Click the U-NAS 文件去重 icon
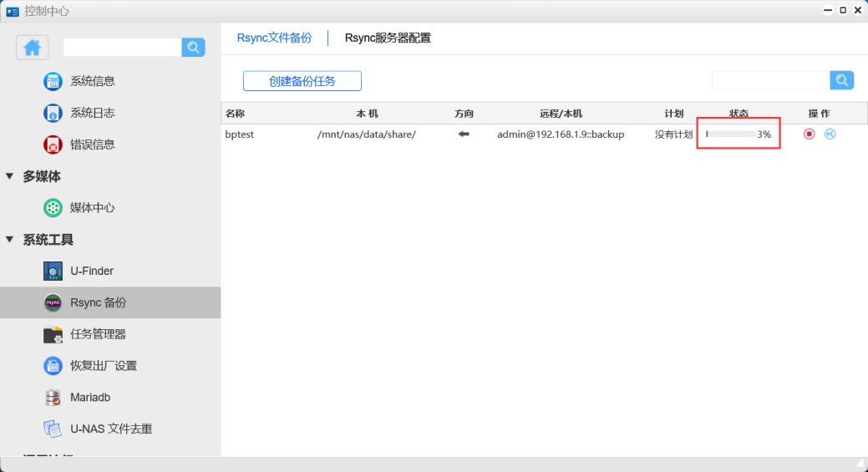The height and width of the screenshot is (472, 868). [x=53, y=429]
